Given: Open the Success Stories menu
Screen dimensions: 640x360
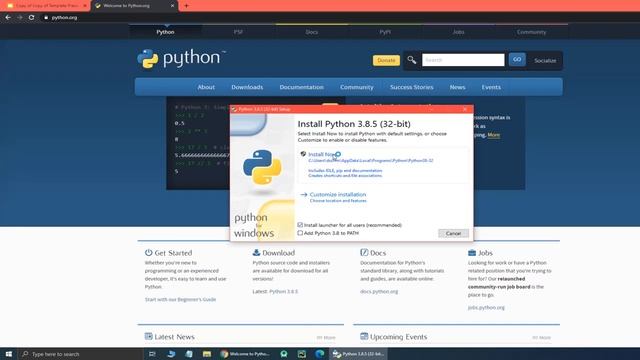Looking at the screenshot, I should click(x=411, y=87).
